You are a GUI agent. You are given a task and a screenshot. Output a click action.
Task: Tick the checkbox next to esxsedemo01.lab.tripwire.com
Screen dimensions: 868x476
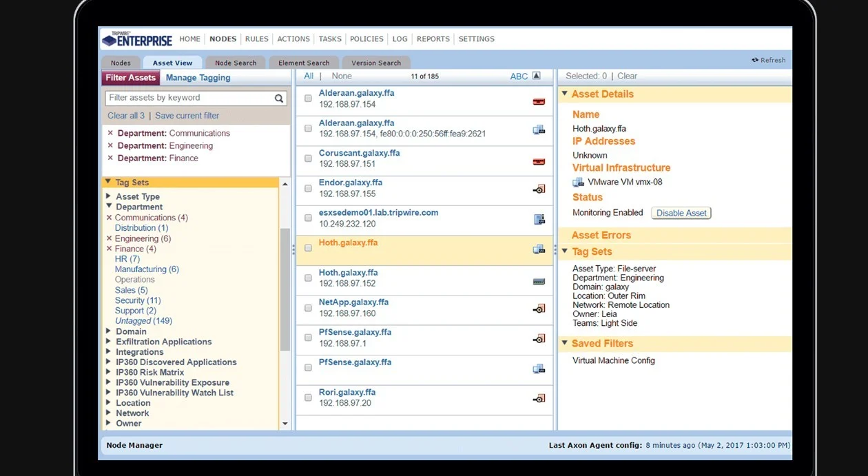click(308, 218)
